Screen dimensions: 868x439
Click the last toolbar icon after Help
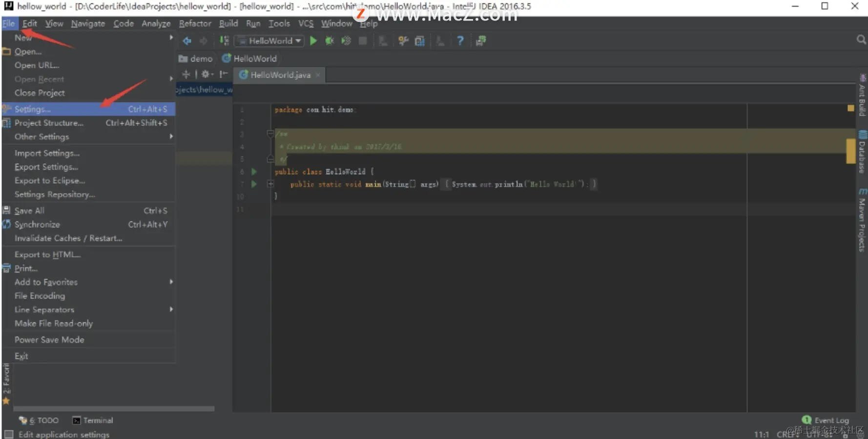pyautogui.click(x=481, y=41)
